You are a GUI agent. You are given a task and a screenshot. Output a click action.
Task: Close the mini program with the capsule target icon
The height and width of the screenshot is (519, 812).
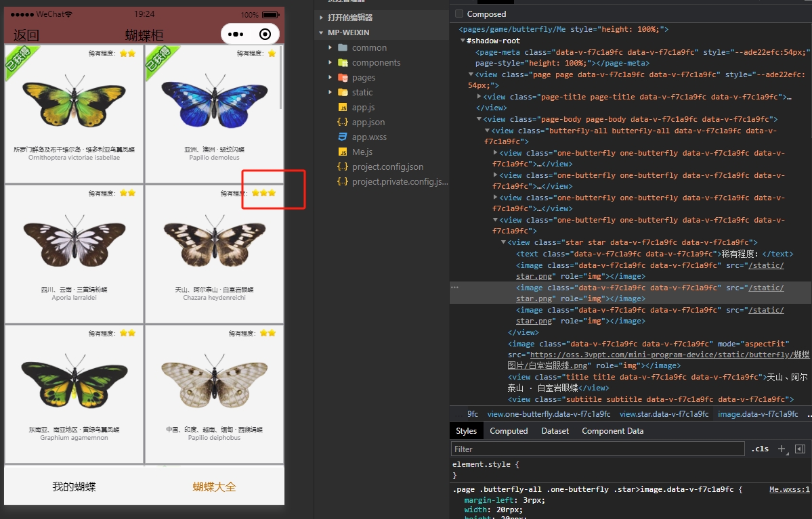265,34
